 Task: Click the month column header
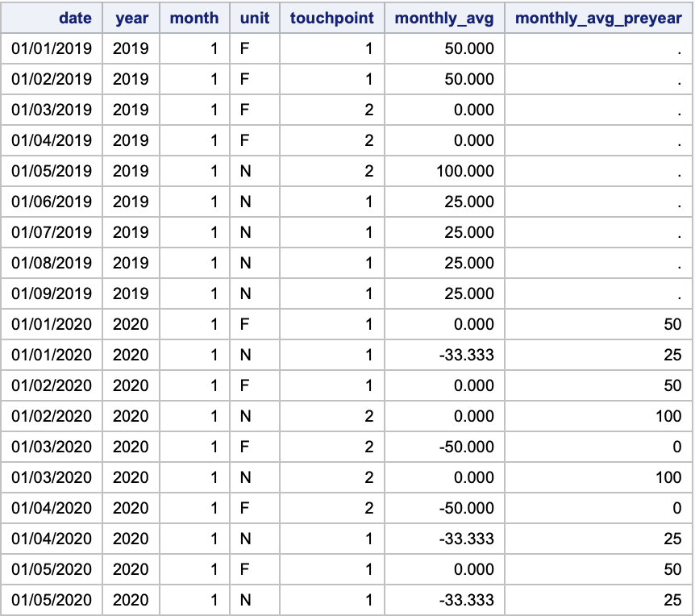point(194,18)
